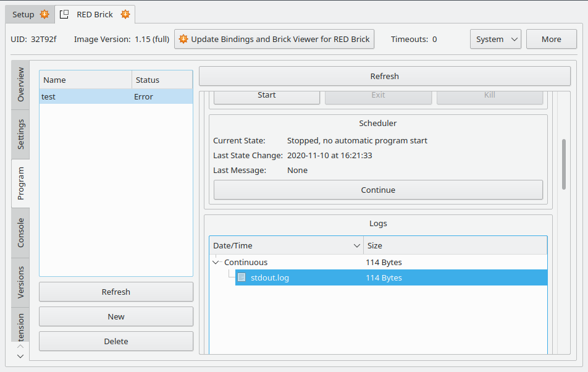Click the update gear icon on RED Brick tab
The width and height of the screenshot is (588, 372).
click(125, 14)
